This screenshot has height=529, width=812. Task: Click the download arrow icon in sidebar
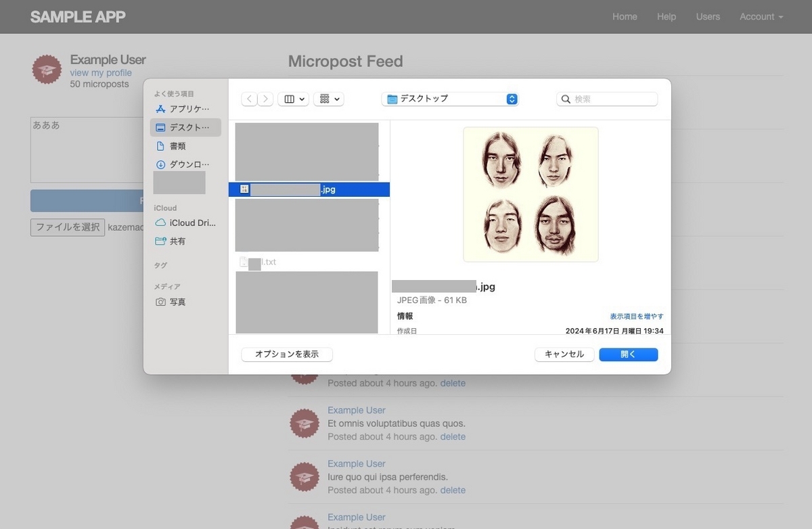coord(160,164)
